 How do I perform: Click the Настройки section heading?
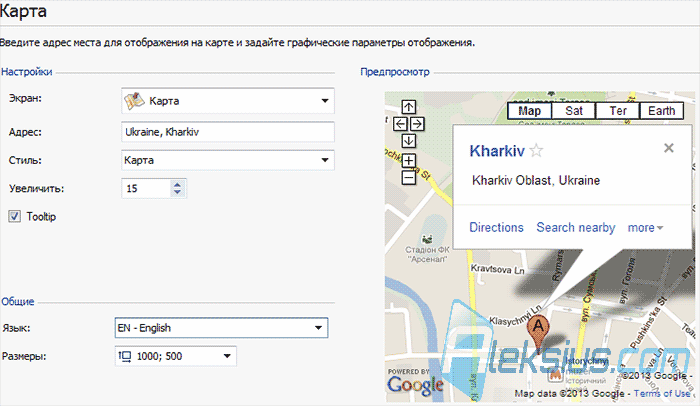[x=27, y=72]
